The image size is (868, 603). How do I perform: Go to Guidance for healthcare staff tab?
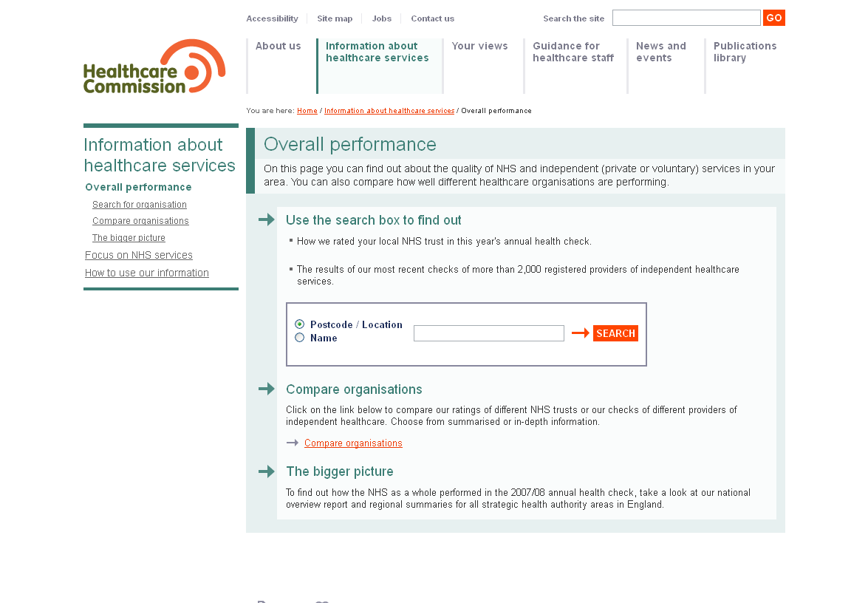point(573,52)
